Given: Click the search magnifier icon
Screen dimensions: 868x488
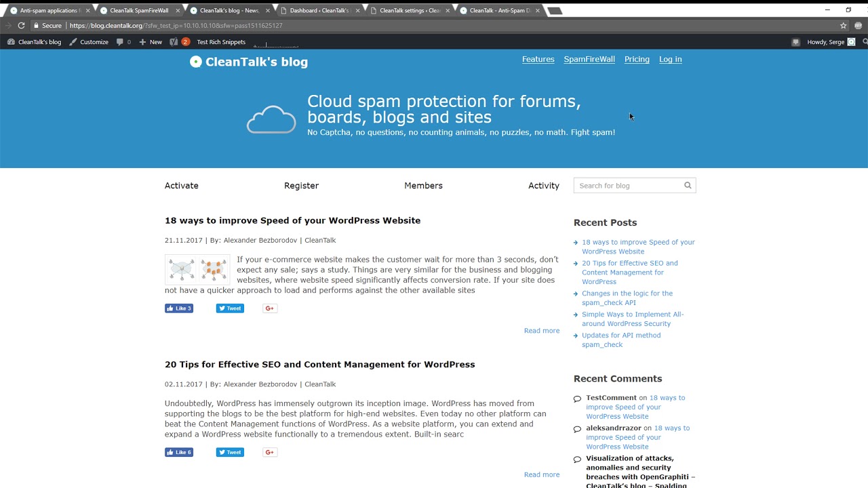Looking at the screenshot, I should coord(688,186).
